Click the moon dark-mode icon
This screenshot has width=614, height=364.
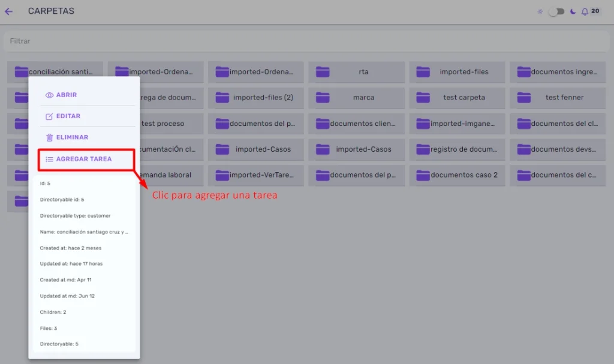click(x=573, y=12)
